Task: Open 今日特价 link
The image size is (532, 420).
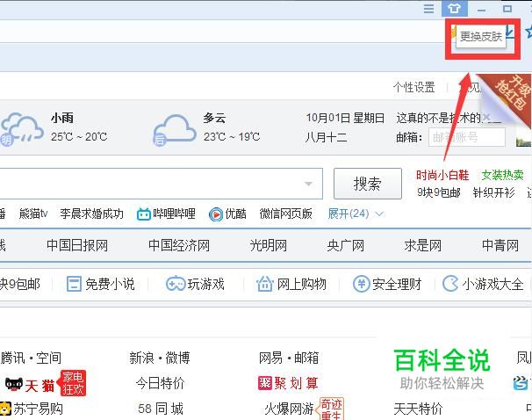Action: coord(160,383)
